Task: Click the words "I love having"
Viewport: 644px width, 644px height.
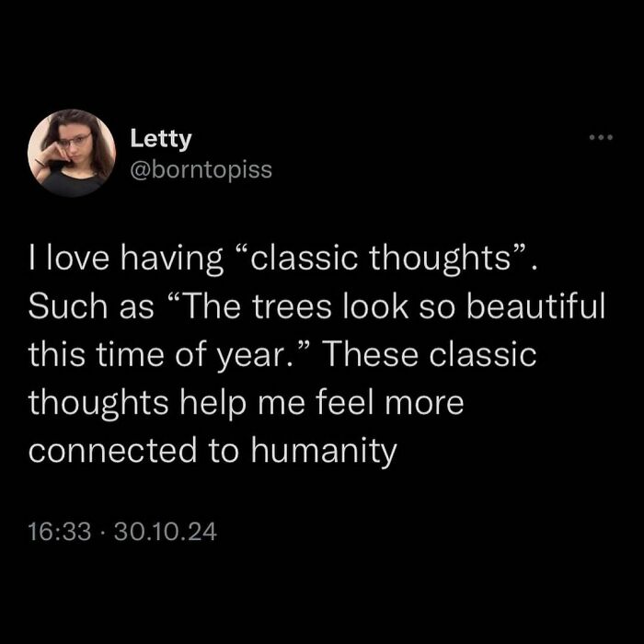Action: coord(126,259)
